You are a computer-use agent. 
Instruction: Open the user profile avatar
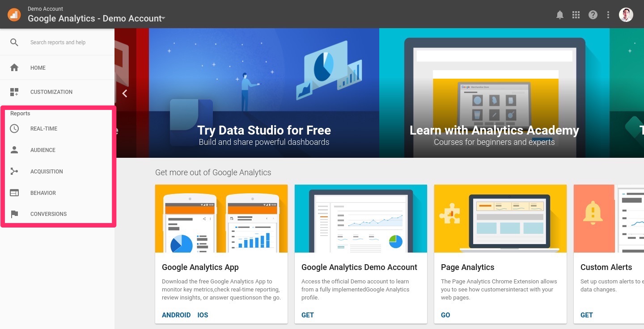click(x=626, y=15)
